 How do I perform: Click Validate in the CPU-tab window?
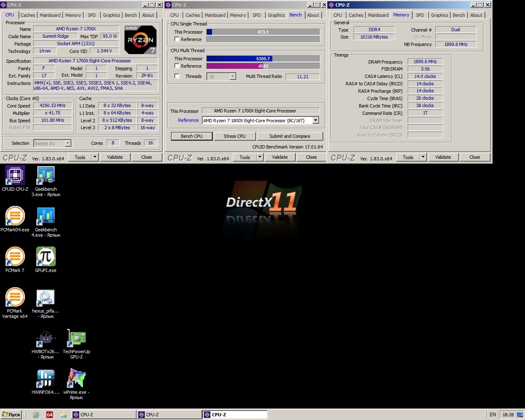pyautogui.click(x=115, y=157)
